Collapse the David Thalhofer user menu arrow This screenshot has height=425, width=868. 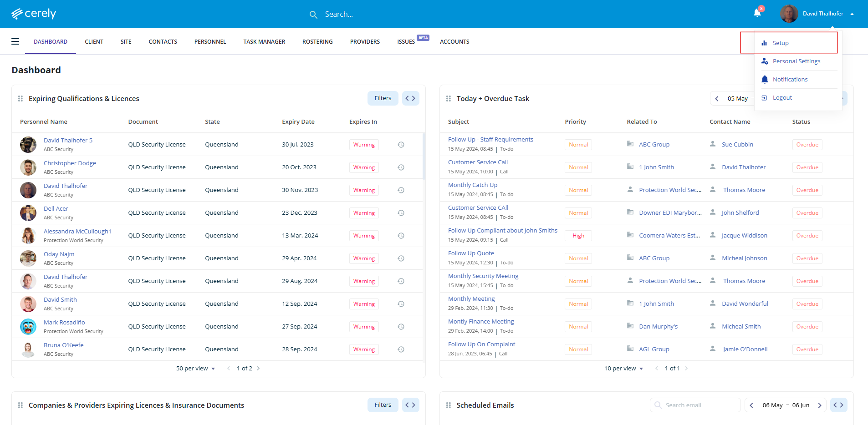tap(852, 14)
